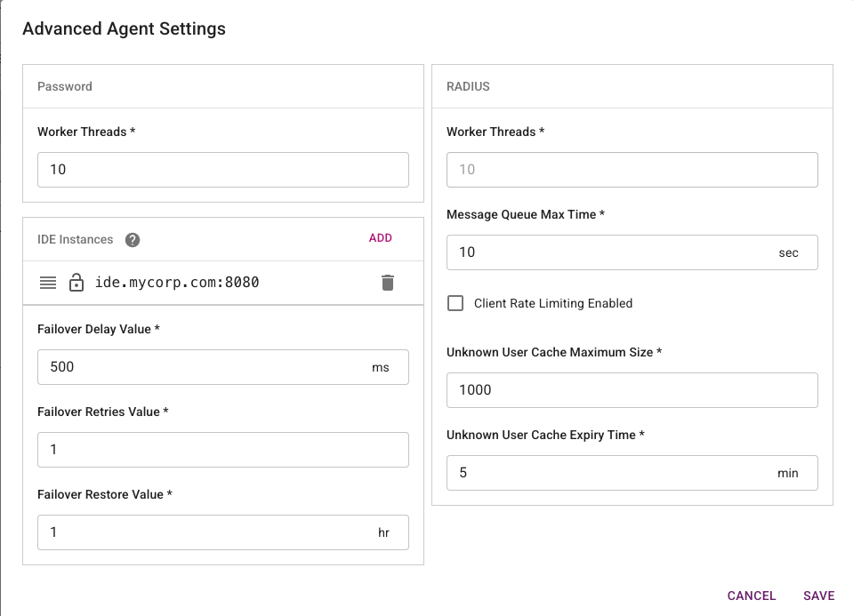Edit the Message Queue Max Time field
This screenshot has width=853, height=616.
pyautogui.click(x=632, y=252)
